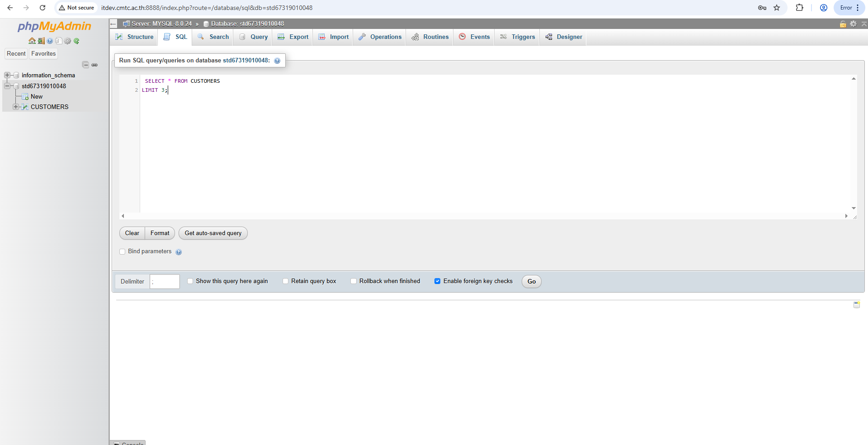Screen dimensions: 868x445
Task: Bookmark this page with the star icon
Action: point(777,8)
